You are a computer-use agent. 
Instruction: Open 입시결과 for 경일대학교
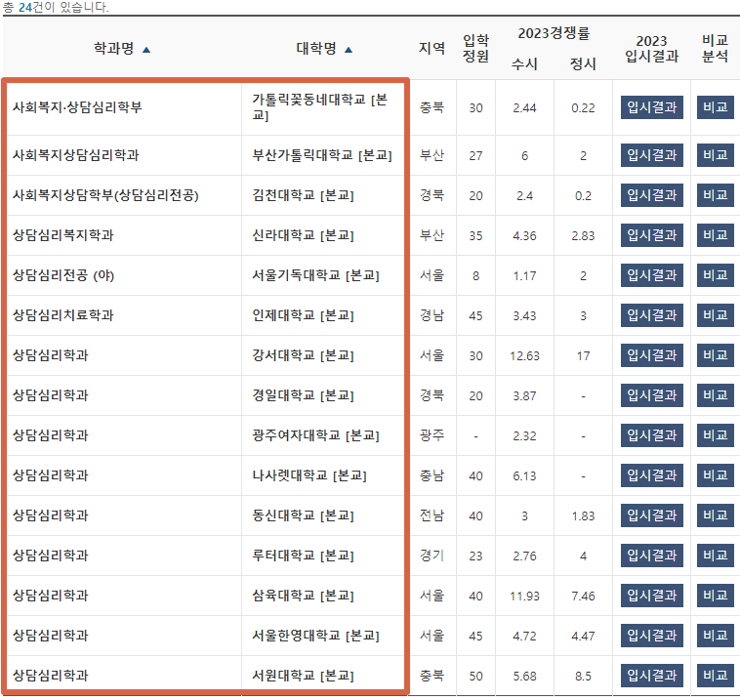(x=652, y=395)
